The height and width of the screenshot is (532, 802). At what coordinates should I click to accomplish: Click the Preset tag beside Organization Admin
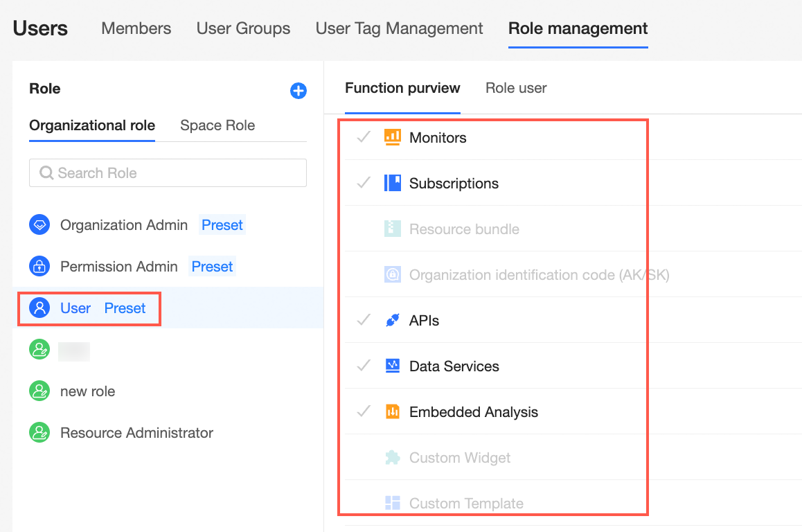coord(222,225)
